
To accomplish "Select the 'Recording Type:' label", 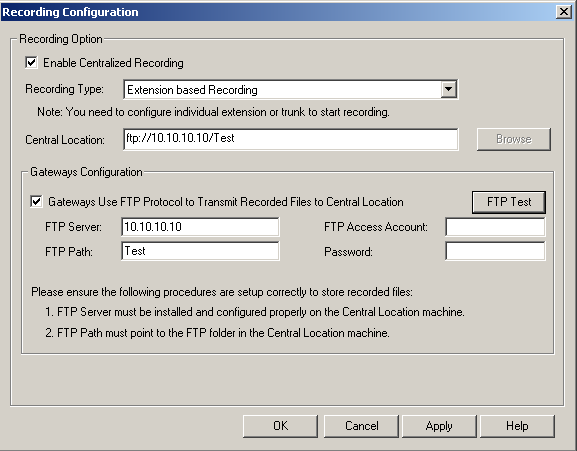I will coord(64,89).
